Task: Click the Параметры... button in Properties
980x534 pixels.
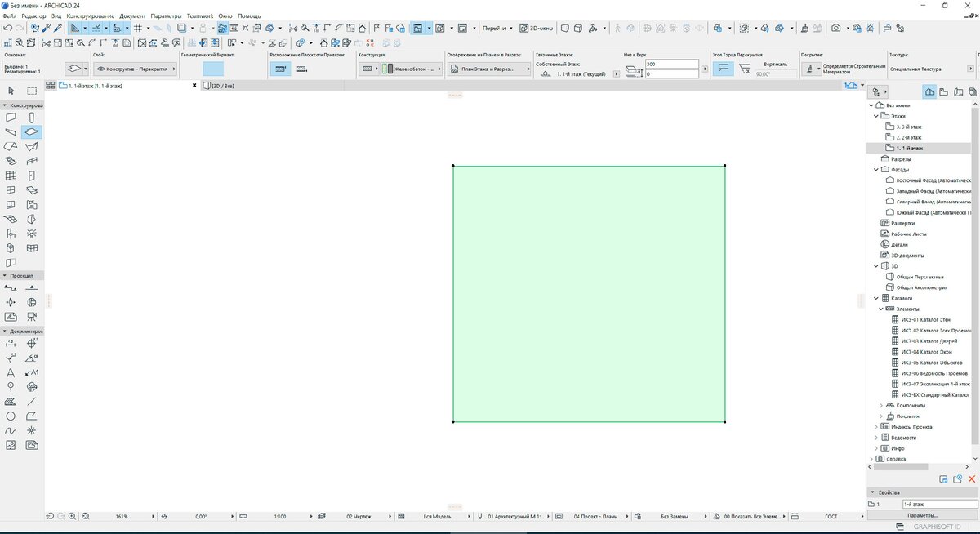Action: pyautogui.click(x=921, y=515)
